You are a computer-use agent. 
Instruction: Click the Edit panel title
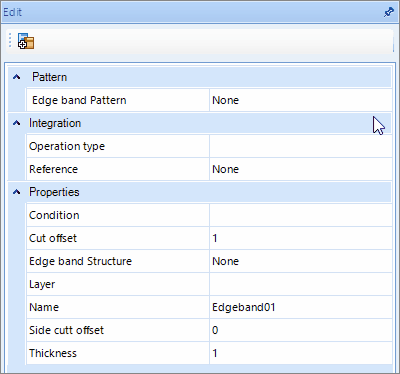click(12, 12)
